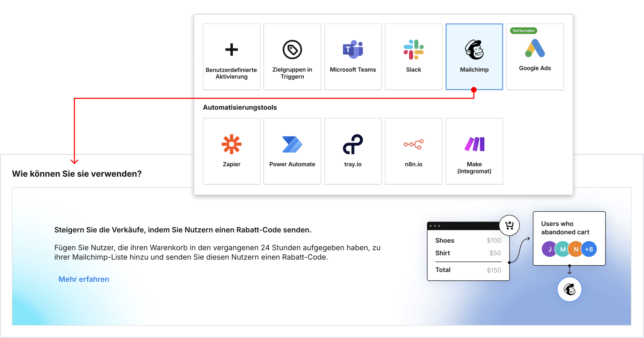Screen dimensions: 644x338
Task: Click the heading Wie können Sie sie verwenden?
Action: pos(77,174)
